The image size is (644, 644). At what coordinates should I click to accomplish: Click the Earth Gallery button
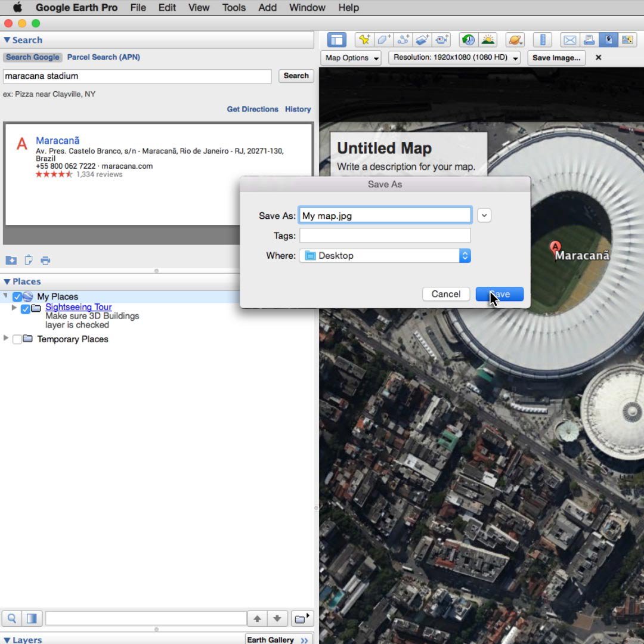(x=278, y=639)
